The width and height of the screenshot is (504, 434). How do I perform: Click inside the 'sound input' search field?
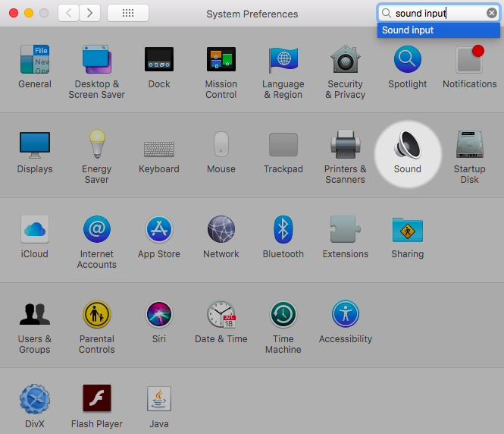pyautogui.click(x=438, y=13)
